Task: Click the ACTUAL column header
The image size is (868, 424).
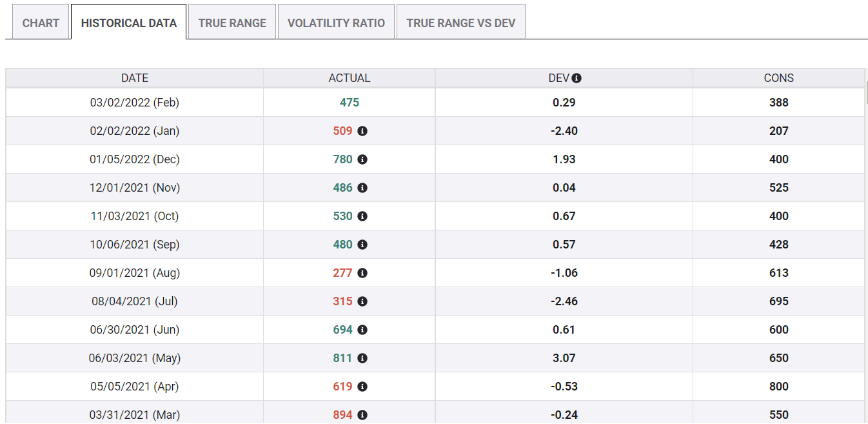Action: 349,78
